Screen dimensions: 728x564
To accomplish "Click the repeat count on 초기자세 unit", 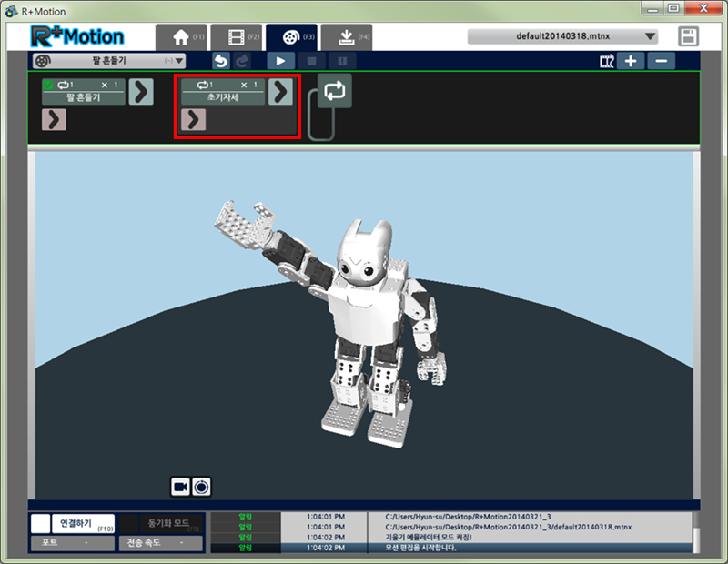I will pos(205,85).
